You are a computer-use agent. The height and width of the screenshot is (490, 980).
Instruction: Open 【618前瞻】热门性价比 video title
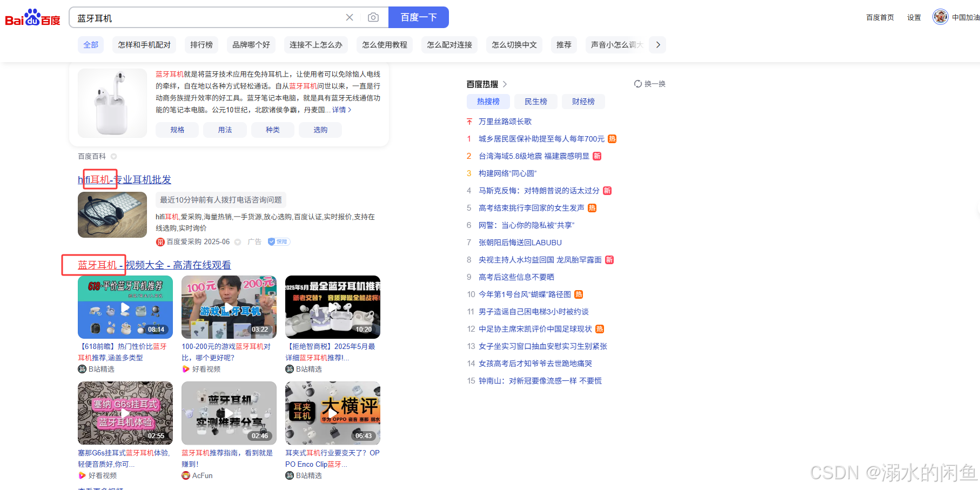click(x=123, y=352)
